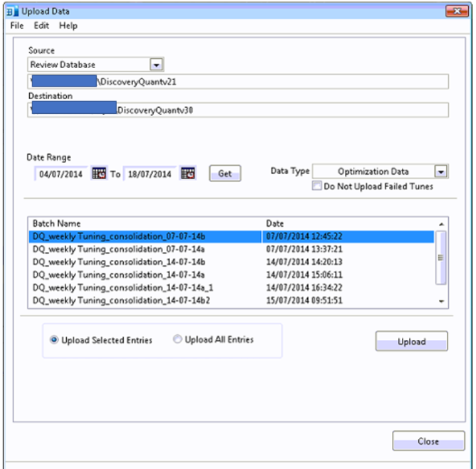The width and height of the screenshot is (476, 469).
Task: Click the Batch Name column header
Action: click(x=57, y=224)
